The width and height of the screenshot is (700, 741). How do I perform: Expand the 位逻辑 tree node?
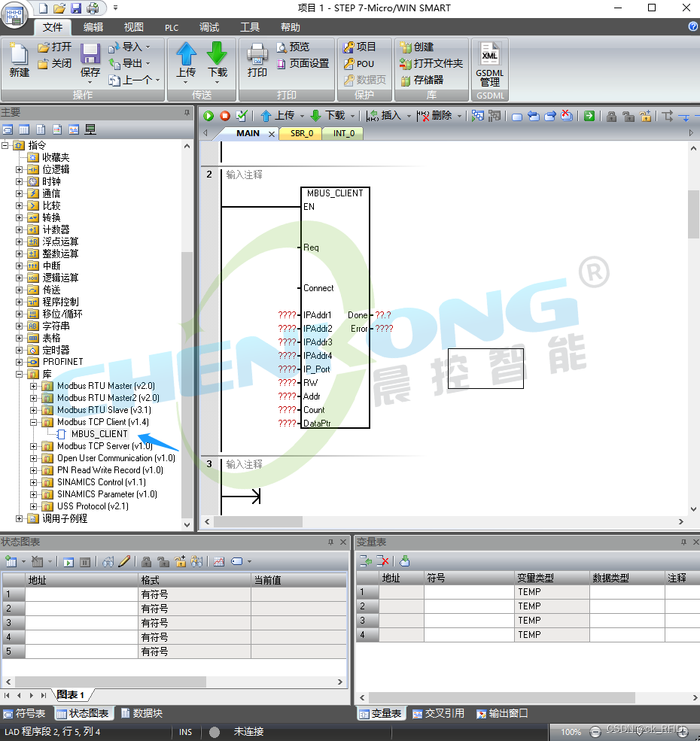click(19, 169)
